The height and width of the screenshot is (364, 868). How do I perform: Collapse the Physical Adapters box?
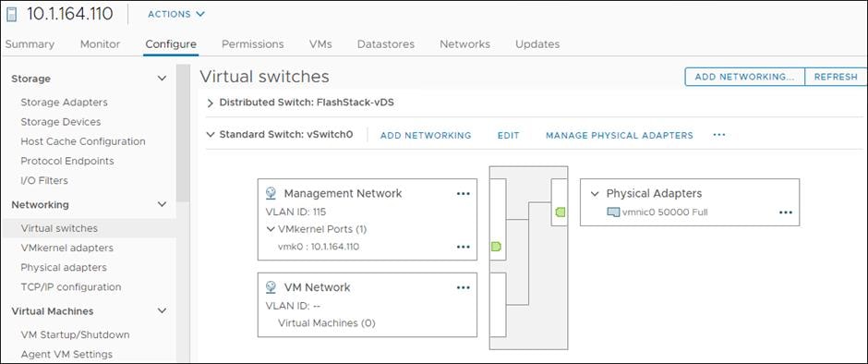tap(595, 194)
